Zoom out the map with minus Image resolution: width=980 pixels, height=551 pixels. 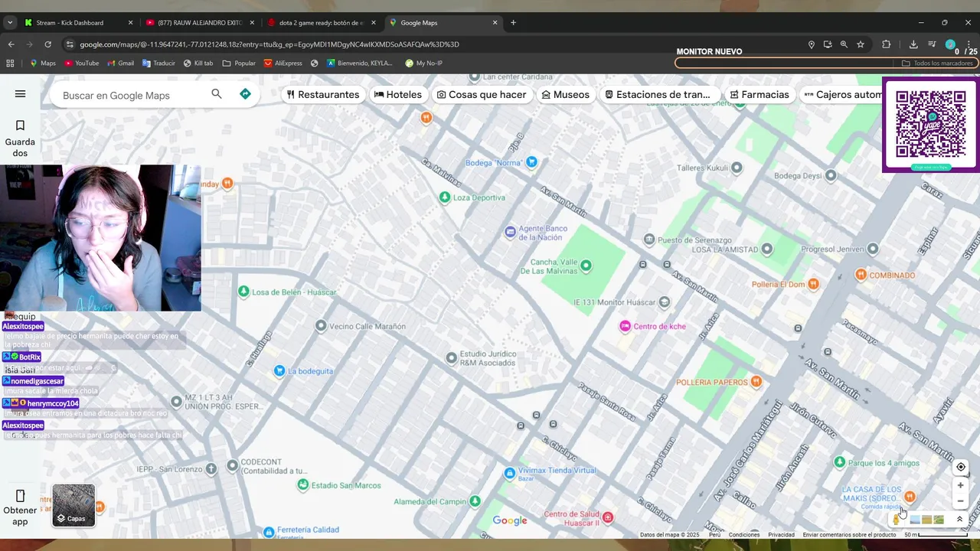(961, 501)
